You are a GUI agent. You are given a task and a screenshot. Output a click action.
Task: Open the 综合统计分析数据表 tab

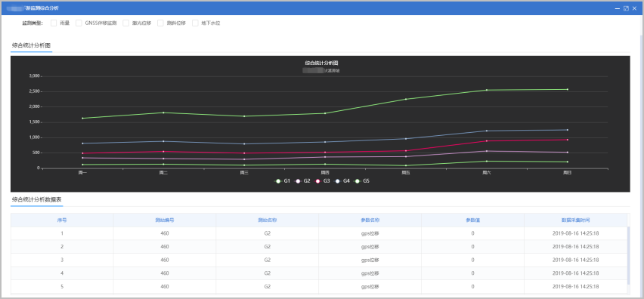37,200
